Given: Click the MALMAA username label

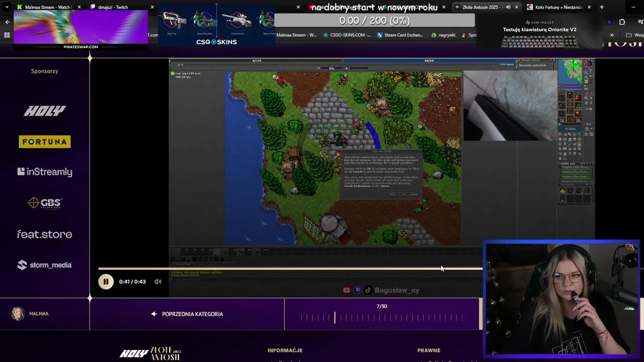Looking at the screenshot, I should coord(39,314).
